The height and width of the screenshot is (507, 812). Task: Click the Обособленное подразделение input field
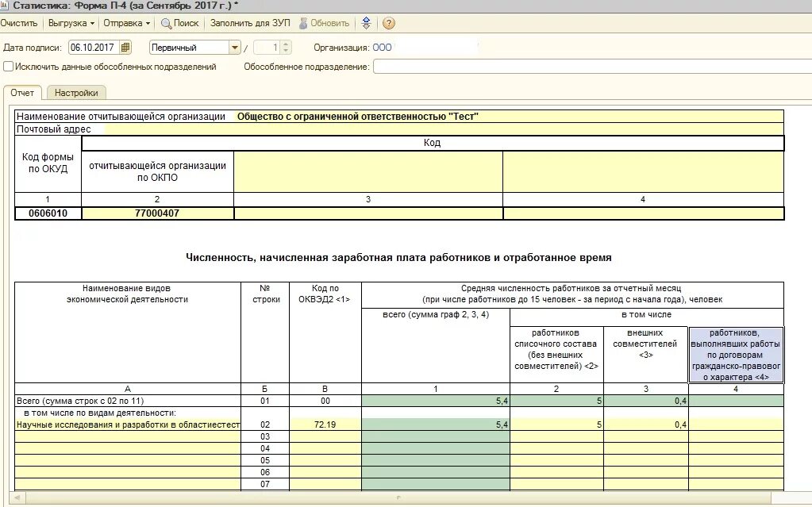(592, 67)
